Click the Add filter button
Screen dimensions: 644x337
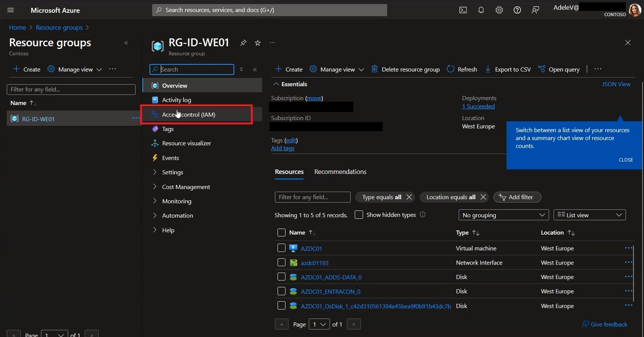coord(517,197)
